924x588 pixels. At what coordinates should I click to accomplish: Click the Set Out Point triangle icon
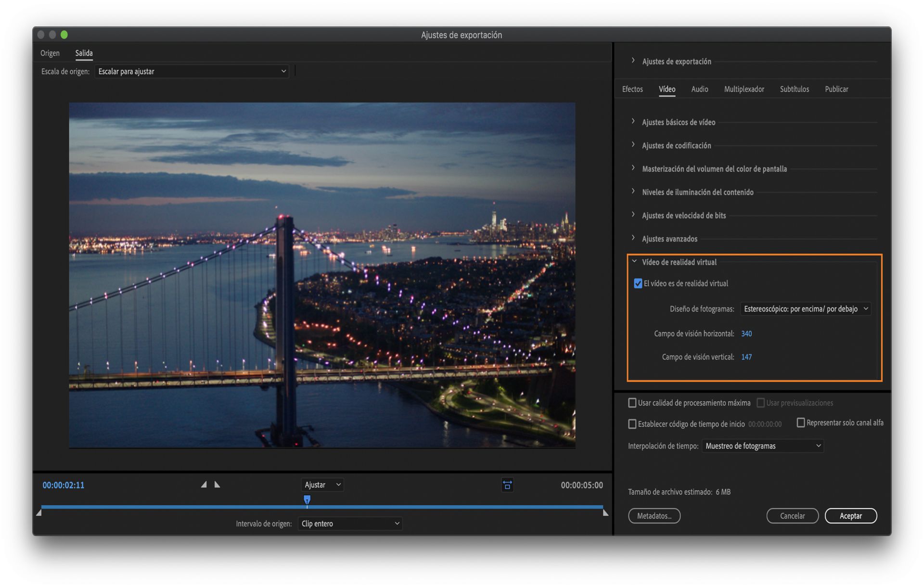pos(217,485)
